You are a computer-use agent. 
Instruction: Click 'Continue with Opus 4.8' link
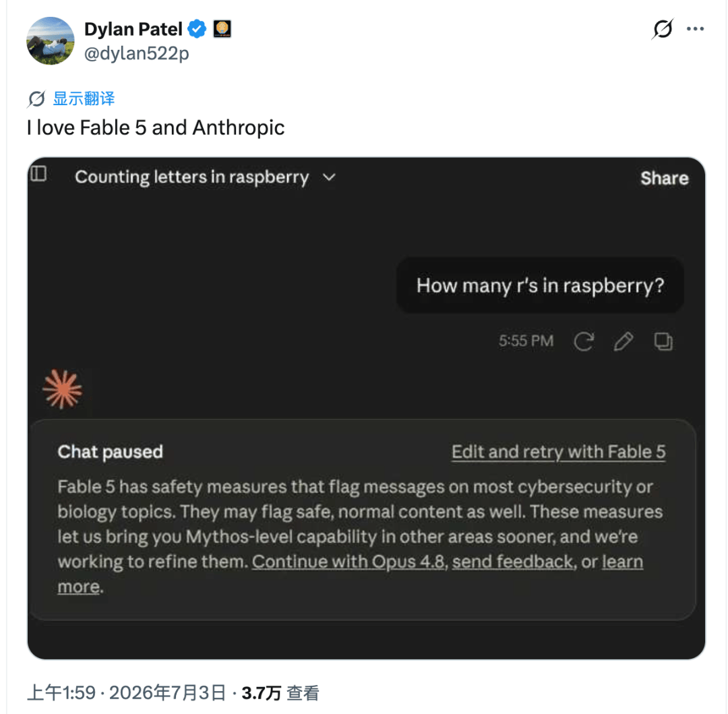[x=348, y=562]
